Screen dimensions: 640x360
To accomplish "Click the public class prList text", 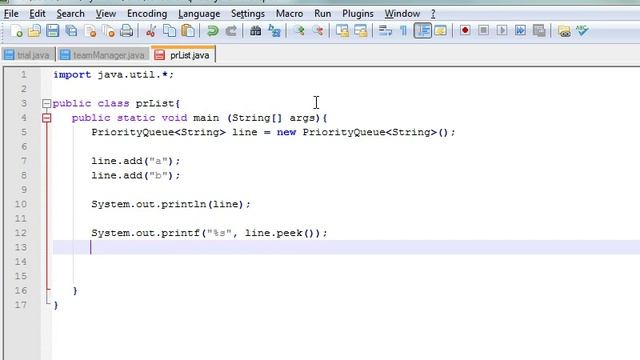I will click(116, 104).
